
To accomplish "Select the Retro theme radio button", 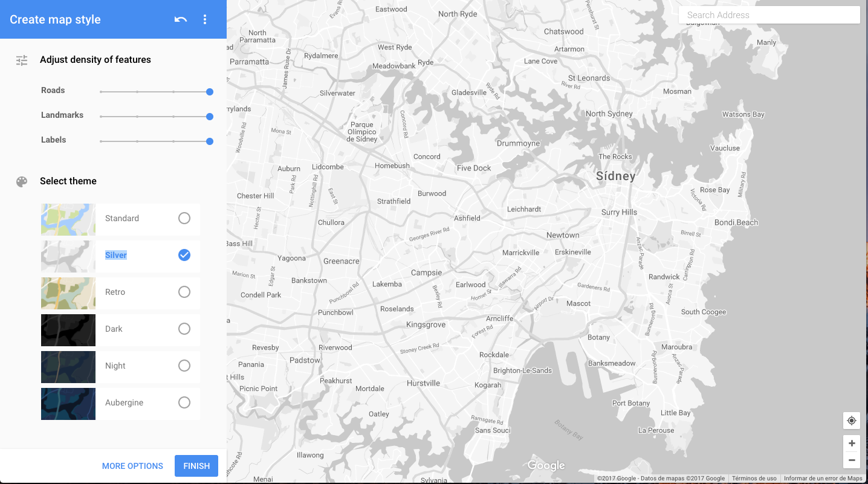I will click(x=184, y=292).
